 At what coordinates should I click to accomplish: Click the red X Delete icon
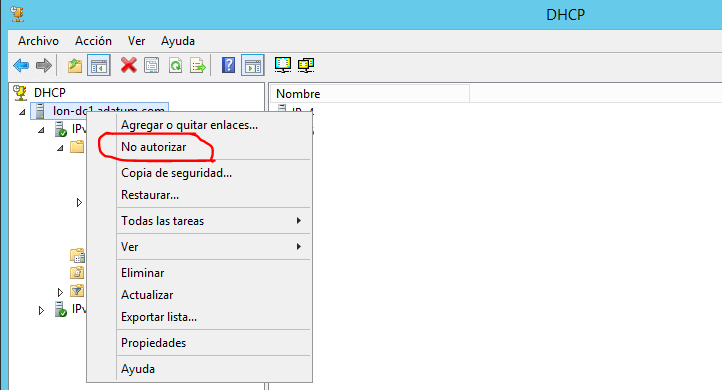click(x=128, y=65)
